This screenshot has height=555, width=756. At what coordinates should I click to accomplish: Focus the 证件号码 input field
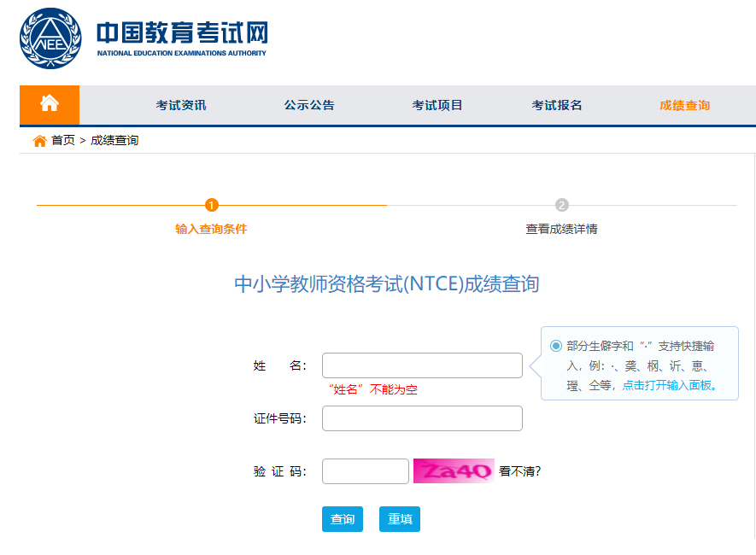[422, 418]
